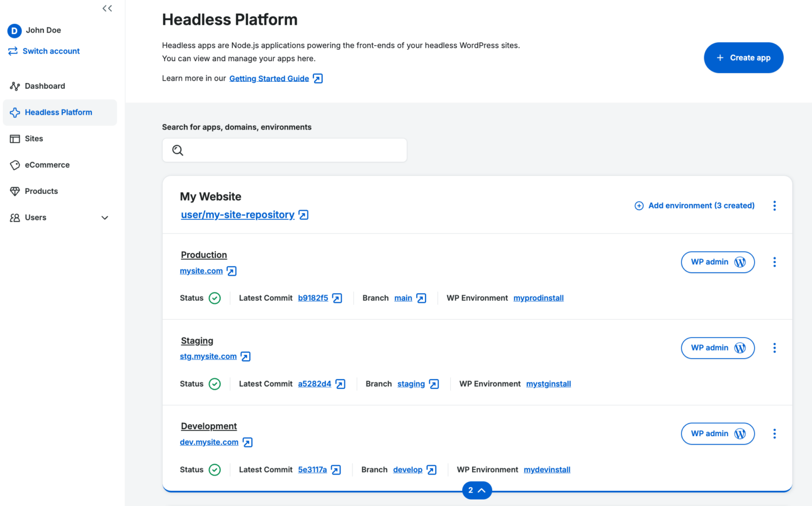Collapse the sidebar using the double chevron
This screenshot has width=812, height=506.
[107, 8]
